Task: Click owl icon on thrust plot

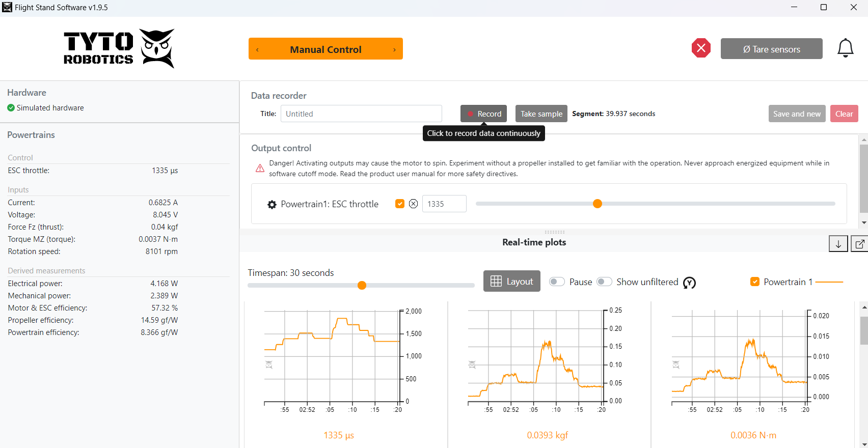Action: coord(472,364)
